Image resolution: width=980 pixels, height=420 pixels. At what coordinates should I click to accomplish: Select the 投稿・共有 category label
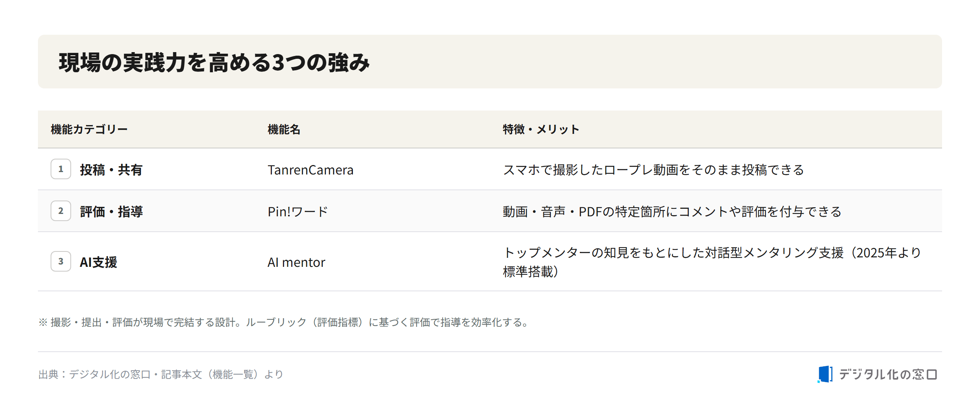point(111,170)
